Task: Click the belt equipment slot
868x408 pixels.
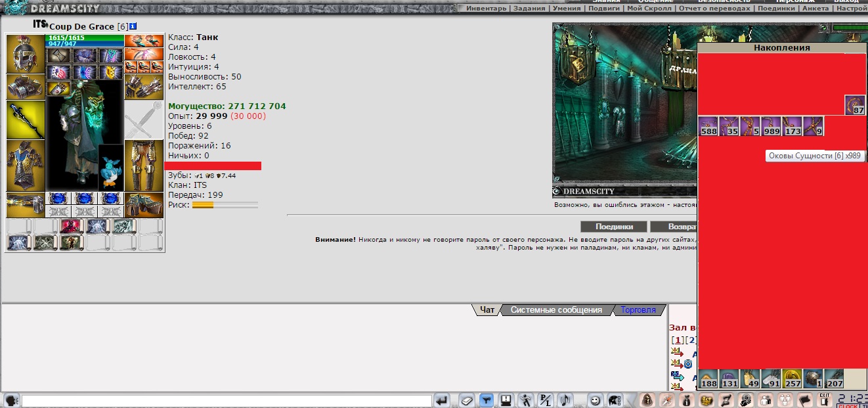Action: coord(25,205)
